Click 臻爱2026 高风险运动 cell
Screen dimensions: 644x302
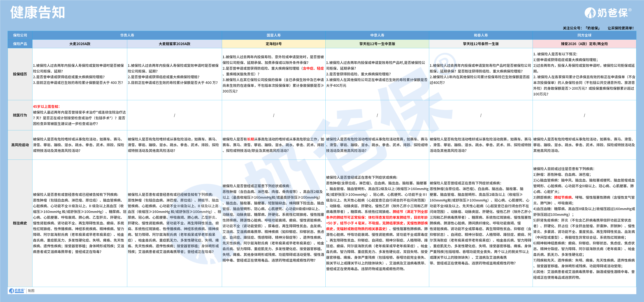tap(584, 145)
